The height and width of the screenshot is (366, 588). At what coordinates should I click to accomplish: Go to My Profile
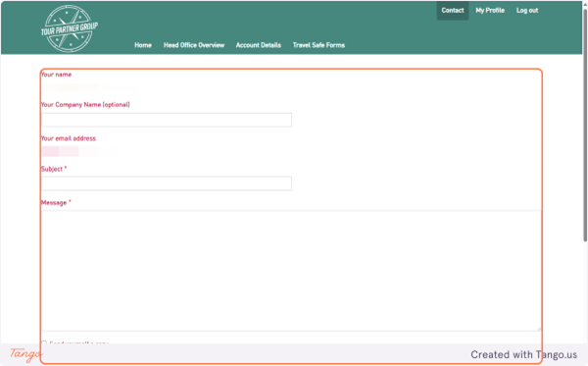pyautogui.click(x=490, y=11)
